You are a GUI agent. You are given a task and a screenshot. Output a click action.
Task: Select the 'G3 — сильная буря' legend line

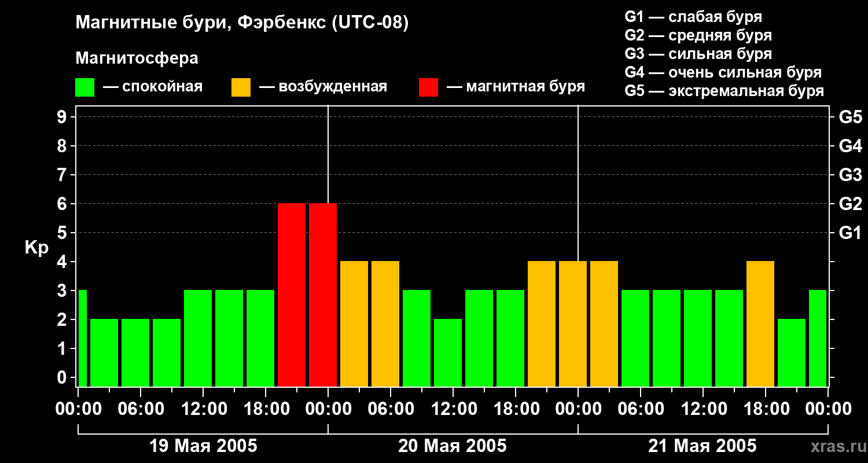[698, 53]
